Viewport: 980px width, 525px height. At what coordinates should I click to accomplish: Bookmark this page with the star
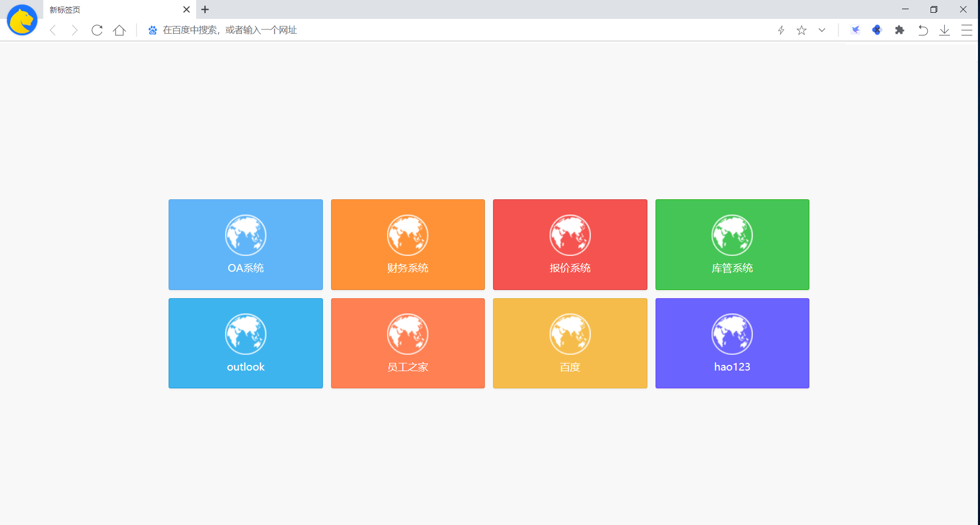[802, 31]
